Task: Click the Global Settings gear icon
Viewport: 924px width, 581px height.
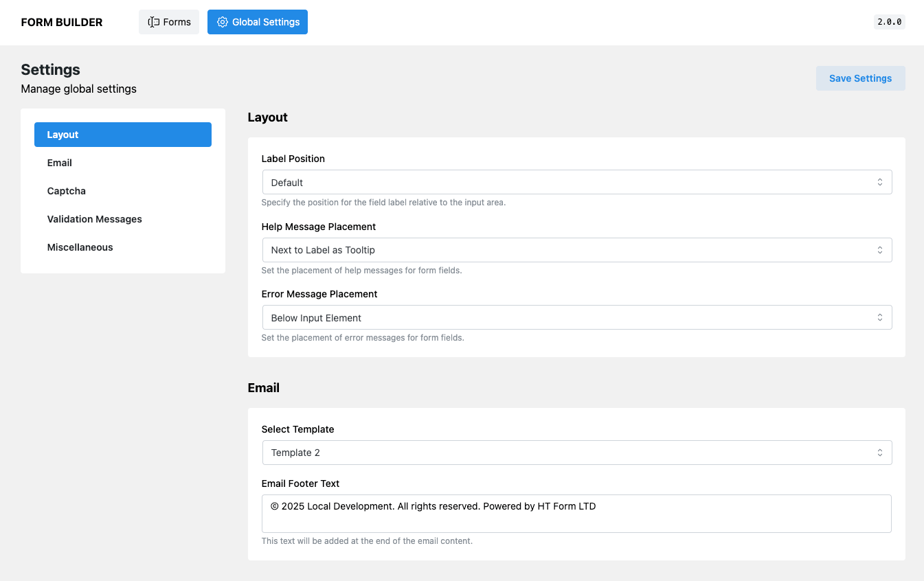Action: coord(222,22)
